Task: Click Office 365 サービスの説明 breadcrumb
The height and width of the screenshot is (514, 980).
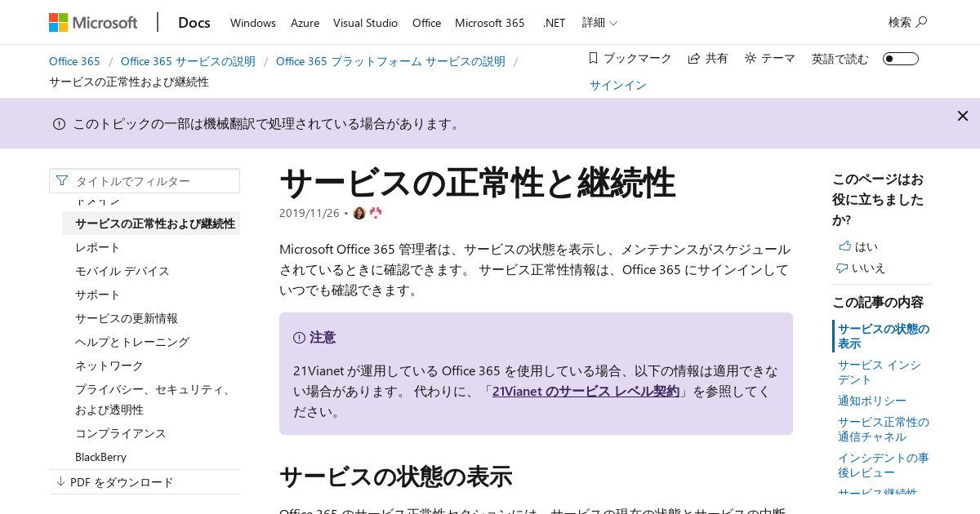Action: coord(188,61)
